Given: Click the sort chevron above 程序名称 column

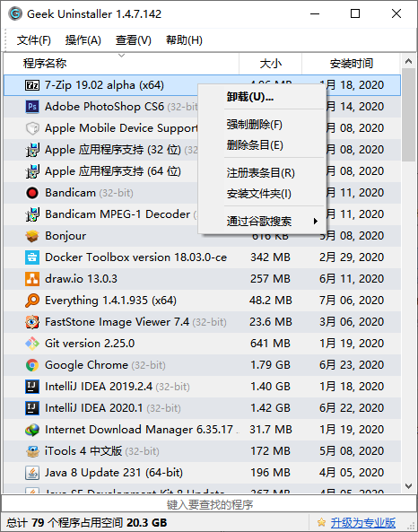Looking at the screenshot, I should pyautogui.click(x=121, y=56).
